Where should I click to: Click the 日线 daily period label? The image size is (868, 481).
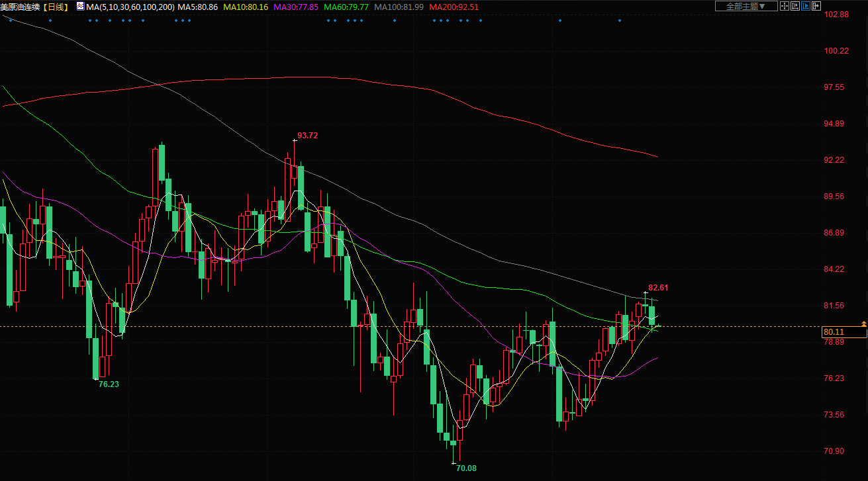(56, 7)
